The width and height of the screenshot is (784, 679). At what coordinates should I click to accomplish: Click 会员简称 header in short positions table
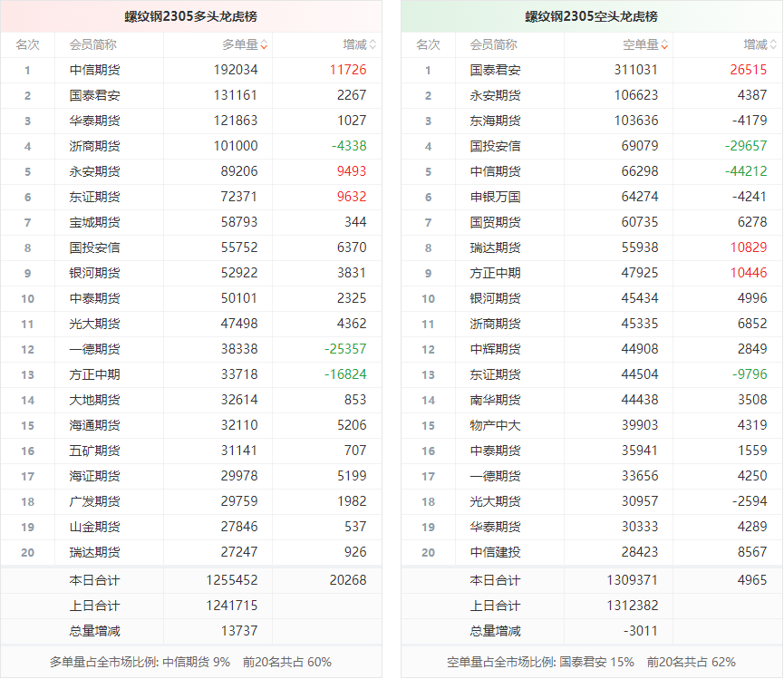tap(494, 44)
